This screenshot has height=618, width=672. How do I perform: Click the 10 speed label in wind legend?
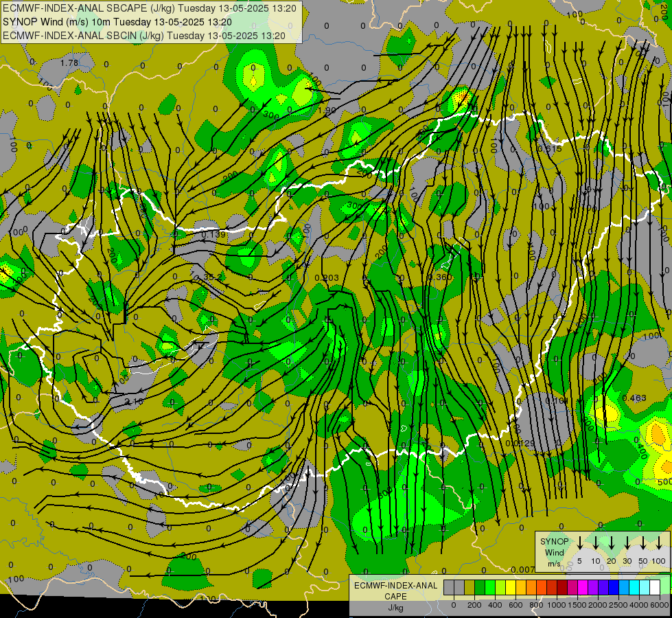tap(596, 561)
